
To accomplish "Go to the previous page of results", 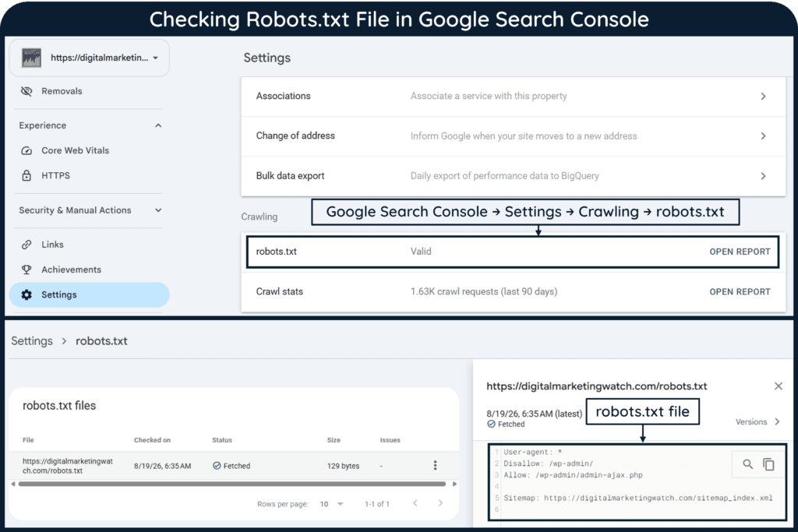I will click(x=415, y=503).
